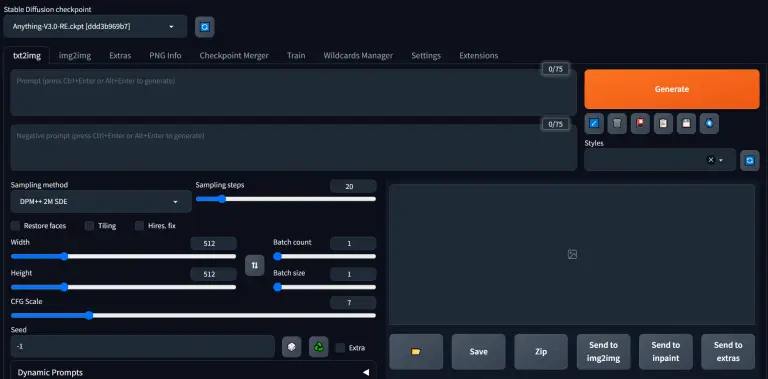Clear the Styles selection with the X
This screenshot has height=379, width=768.
pos(711,160)
